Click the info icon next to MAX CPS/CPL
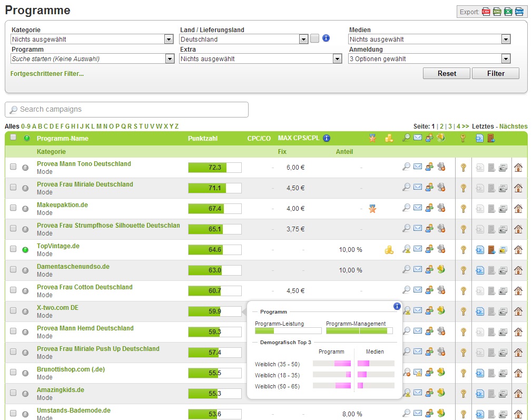 point(327,138)
